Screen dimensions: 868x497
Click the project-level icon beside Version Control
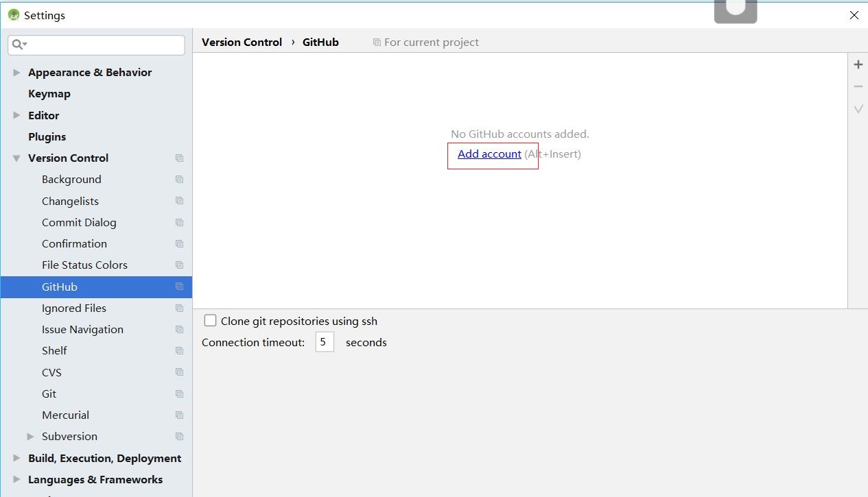click(179, 158)
